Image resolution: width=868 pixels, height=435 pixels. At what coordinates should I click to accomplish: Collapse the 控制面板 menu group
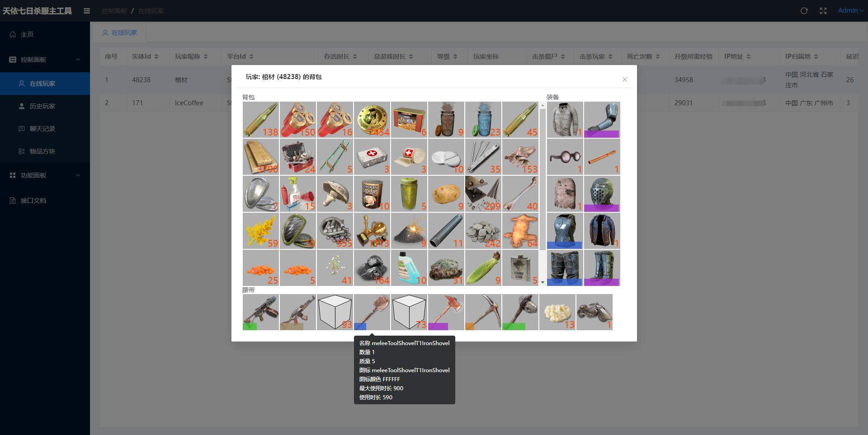click(x=45, y=60)
